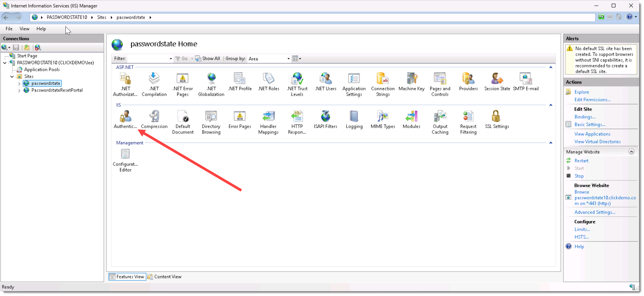Open the Default Document feature

tap(183, 122)
